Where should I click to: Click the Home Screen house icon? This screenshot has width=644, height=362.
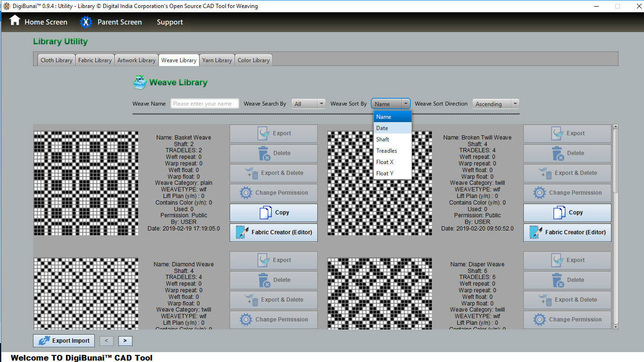click(x=15, y=21)
